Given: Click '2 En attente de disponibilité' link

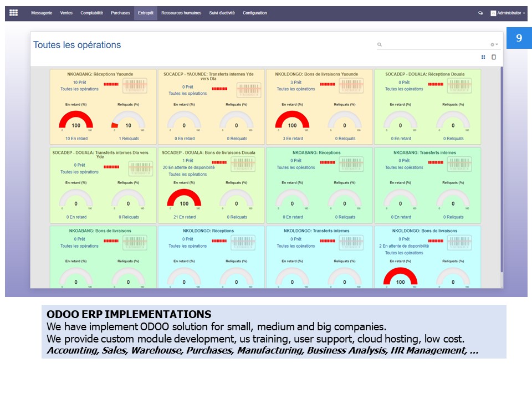Looking at the screenshot, I should [404, 246].
